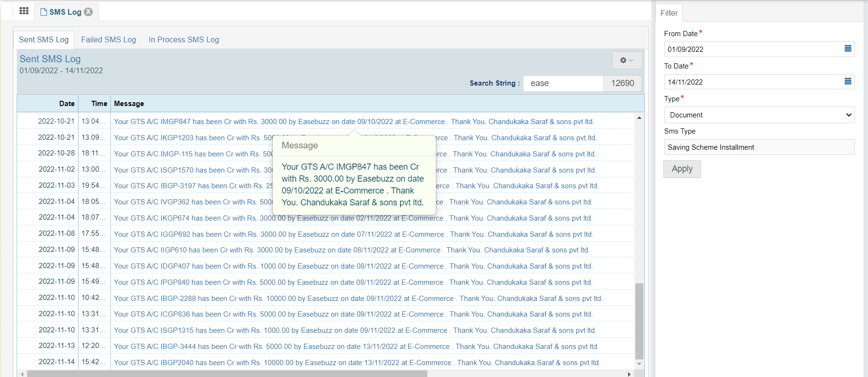Click the From Date input field
The width and height of the screenshot is (868, 377).
(x=759, y=49)
